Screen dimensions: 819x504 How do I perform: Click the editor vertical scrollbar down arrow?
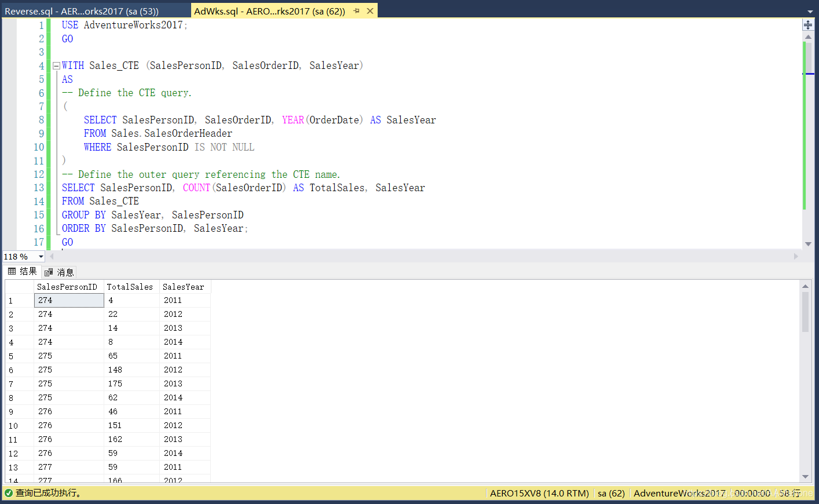tap(808, 244)
